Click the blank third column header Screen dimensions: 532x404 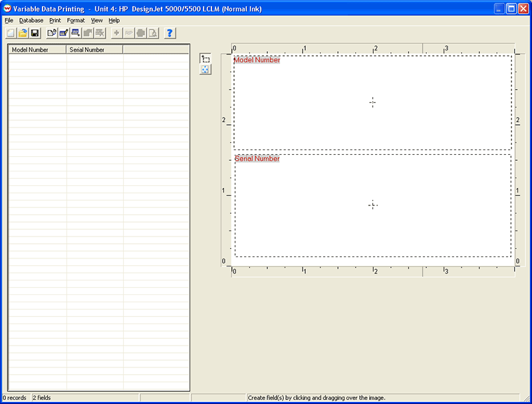pos(156,49)
